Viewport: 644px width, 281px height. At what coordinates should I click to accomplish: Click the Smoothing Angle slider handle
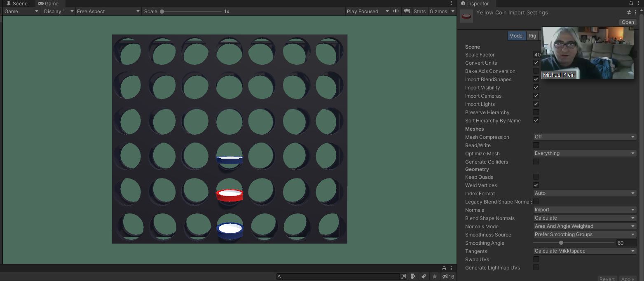(561, 243)
